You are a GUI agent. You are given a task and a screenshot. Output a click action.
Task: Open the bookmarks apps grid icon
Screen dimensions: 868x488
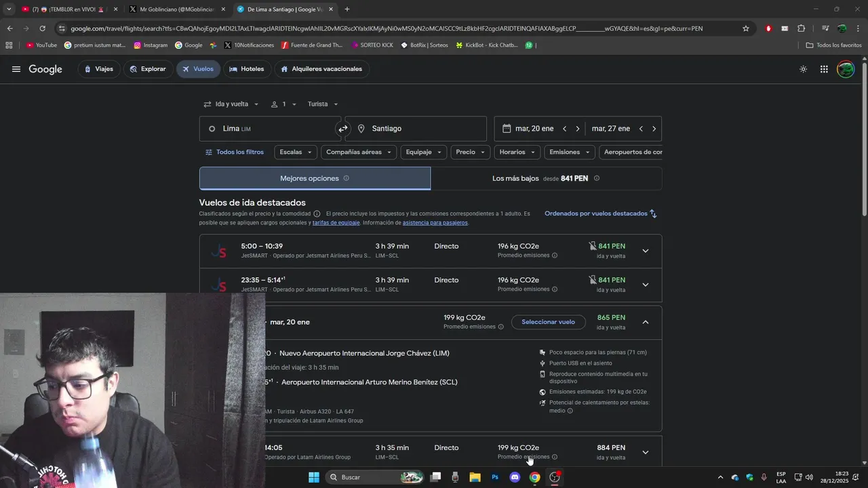coord(9,45)
